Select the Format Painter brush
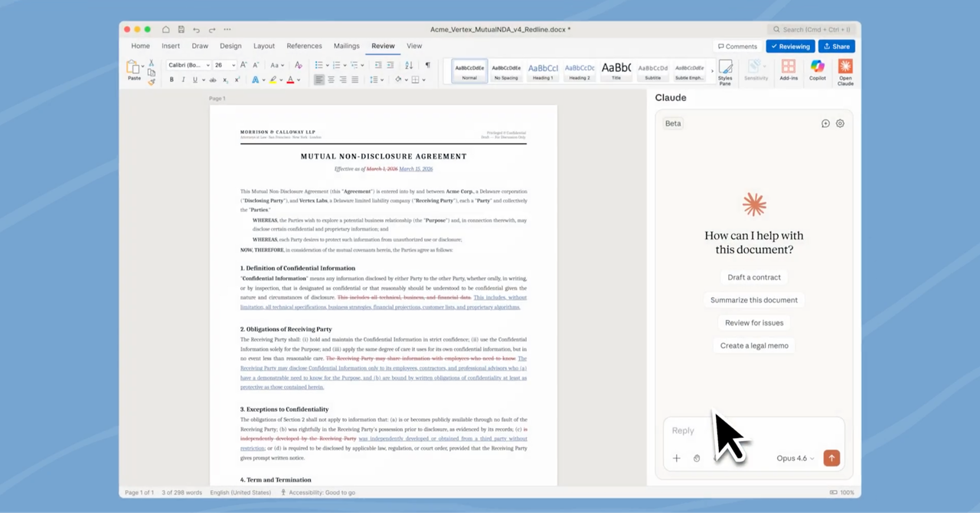Viewport: 980px width, 513px height. click(151, 82)
